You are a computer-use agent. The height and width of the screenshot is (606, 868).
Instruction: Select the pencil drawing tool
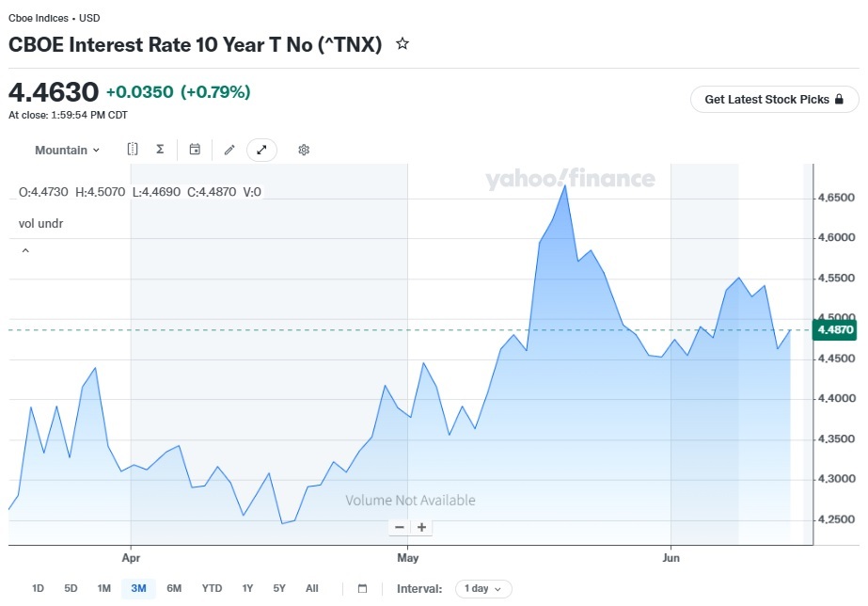pyautogui.click(x=229, y=150)
